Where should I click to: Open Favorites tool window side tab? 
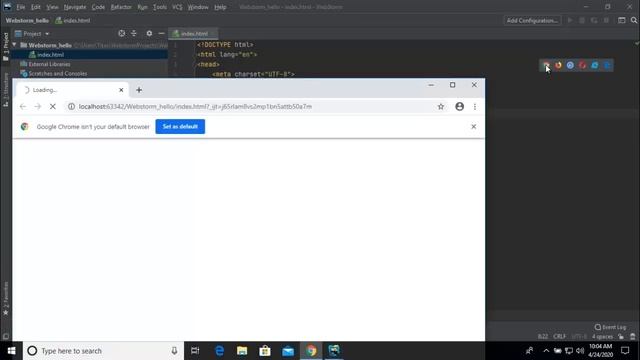tap(6, 298)
